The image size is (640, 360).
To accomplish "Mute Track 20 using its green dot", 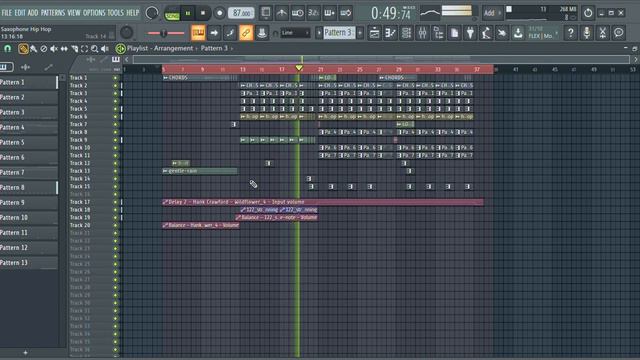I will pyautogui.click(x=116, y=225).
